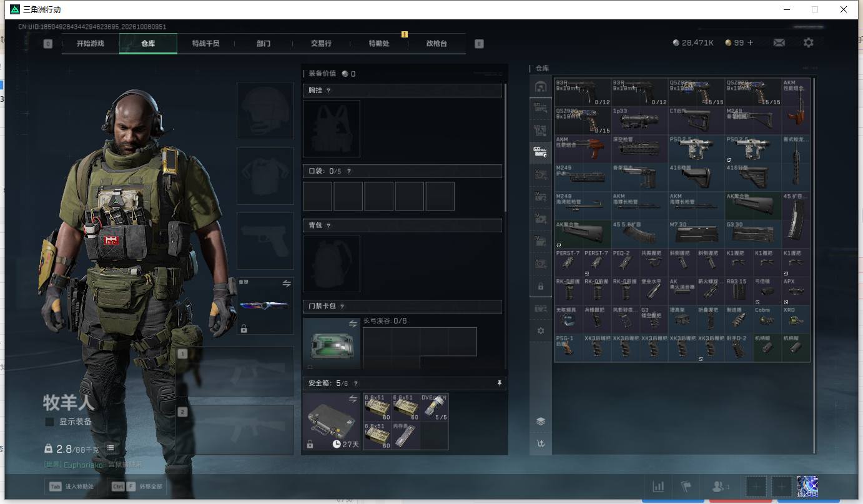Toggle the 显示装备 checkbox

pyautogui.click(x=50, y=422)
